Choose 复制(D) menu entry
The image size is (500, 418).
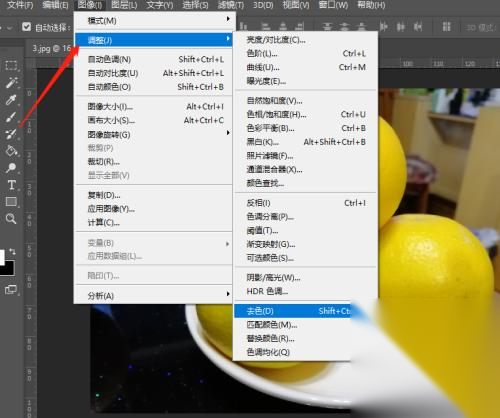tap(154, 195)
